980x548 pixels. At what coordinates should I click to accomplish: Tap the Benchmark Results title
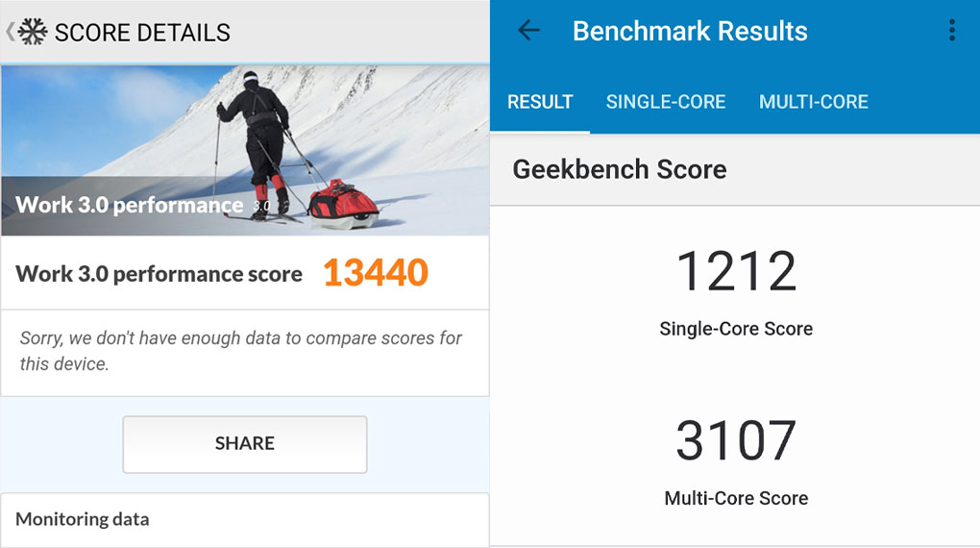(690, 31)
